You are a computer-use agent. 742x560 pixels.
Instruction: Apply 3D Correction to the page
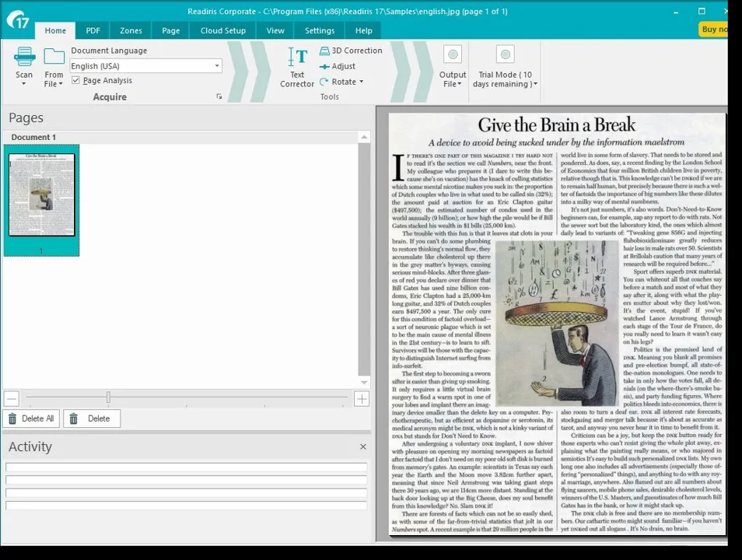tap(351, 51)
